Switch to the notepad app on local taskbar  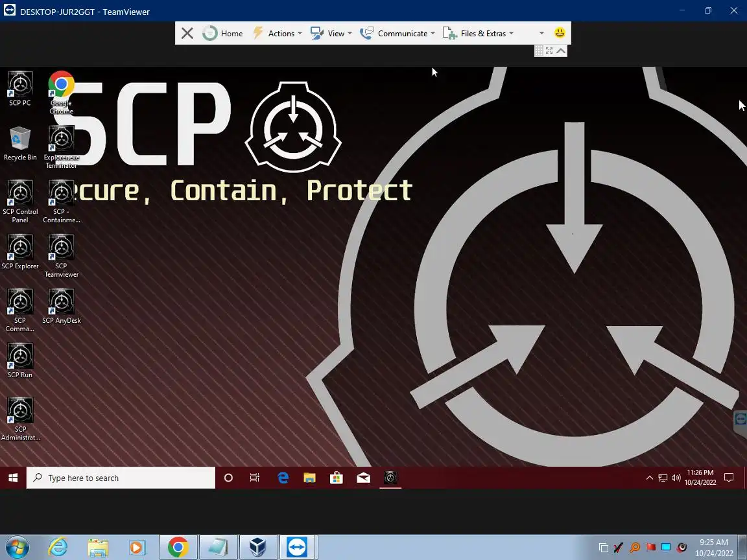point(218,547)
